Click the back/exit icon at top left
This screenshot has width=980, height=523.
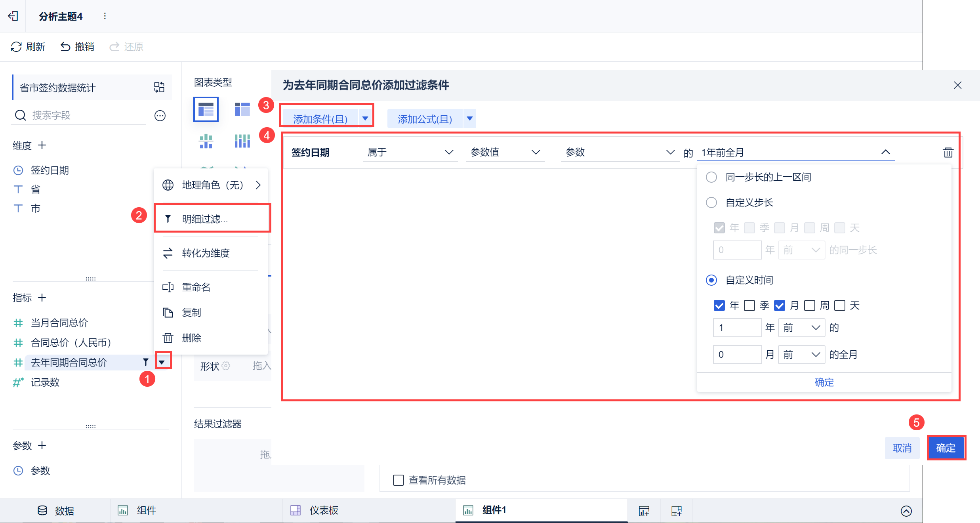[x=13, y=16]
